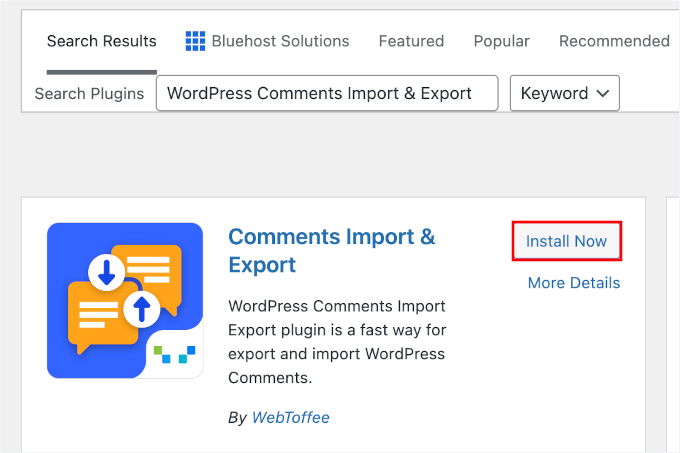Viewport: 680px width, 453px height.
Task: Switch to the Search Results tab
Action: [x=101, y=41]
